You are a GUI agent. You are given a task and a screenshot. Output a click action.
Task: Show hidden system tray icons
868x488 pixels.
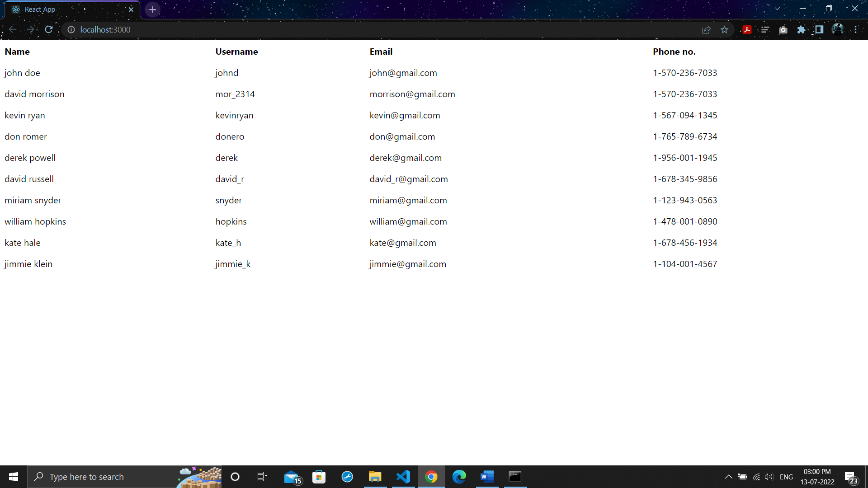(728, 477)
